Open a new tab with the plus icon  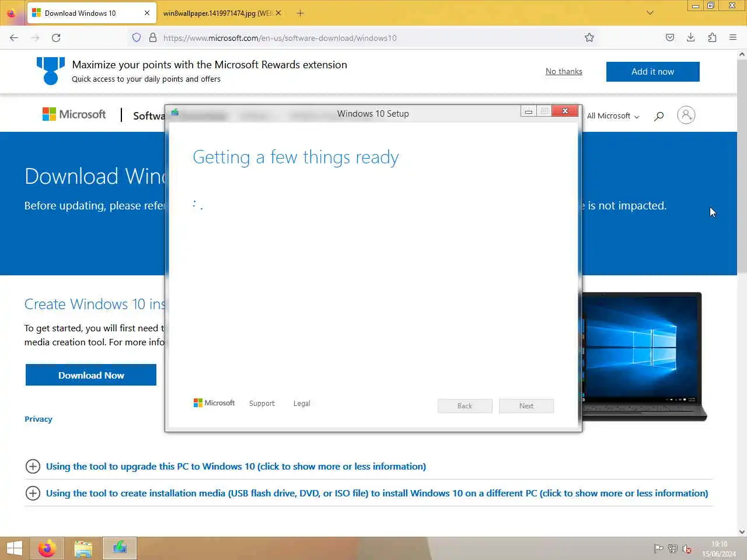[300, 13]
